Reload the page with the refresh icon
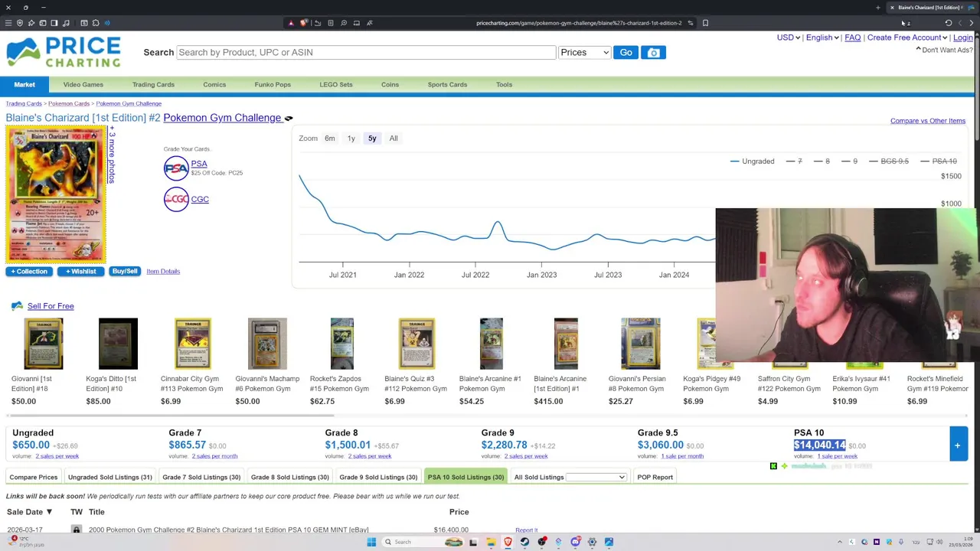The width and height of the screenshot is (980, 551). 949,23
